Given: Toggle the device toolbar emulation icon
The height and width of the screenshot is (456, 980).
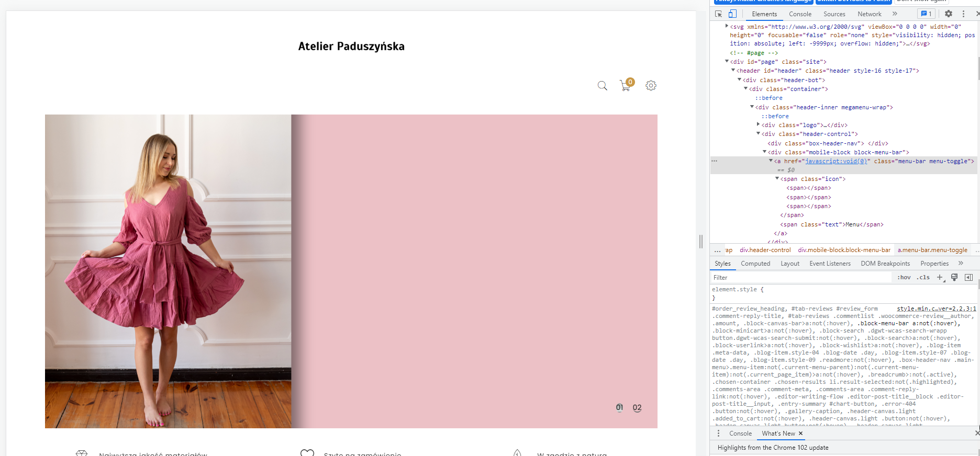Looking at the screenshot, I should tap(732, 14).
